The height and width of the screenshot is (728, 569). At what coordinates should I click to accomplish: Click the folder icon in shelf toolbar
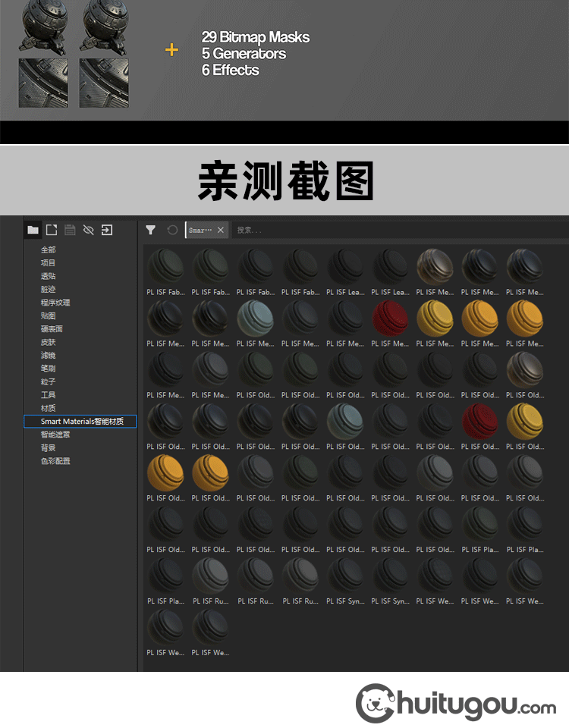(x=33, y=230)
